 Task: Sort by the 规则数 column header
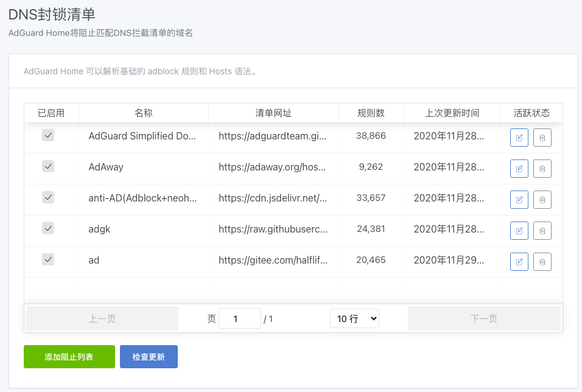(371, 113)
